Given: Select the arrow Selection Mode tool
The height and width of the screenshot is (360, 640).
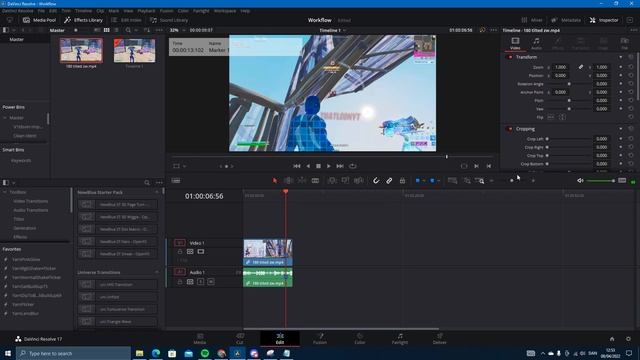Looking at the screenshot, I should pyautogui.click(x=275, y=180).
